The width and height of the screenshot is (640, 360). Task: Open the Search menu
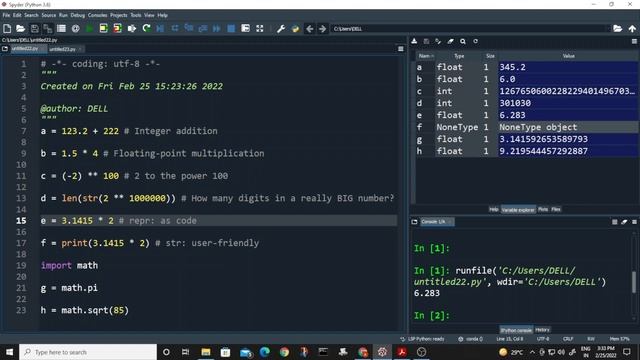point(31,15)
